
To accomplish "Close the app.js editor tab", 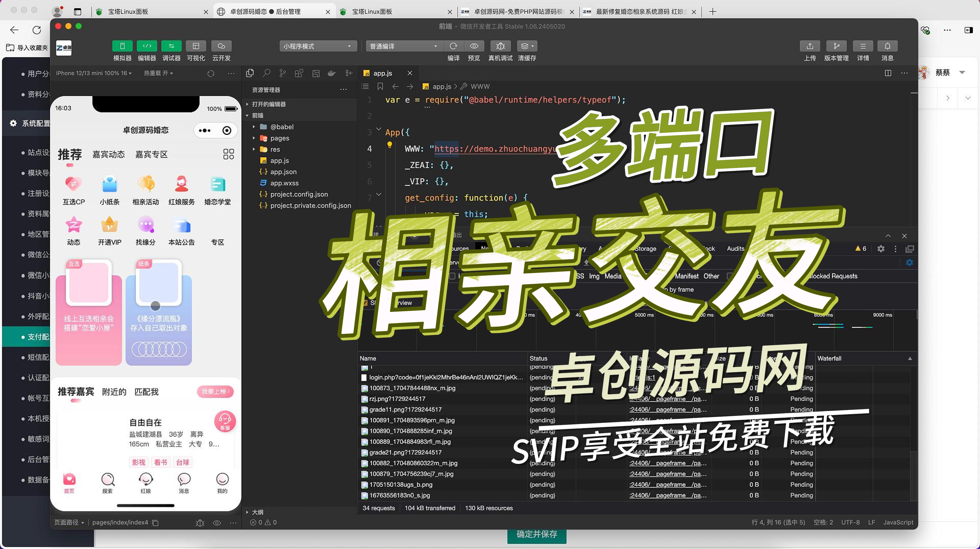I will 410,73.
